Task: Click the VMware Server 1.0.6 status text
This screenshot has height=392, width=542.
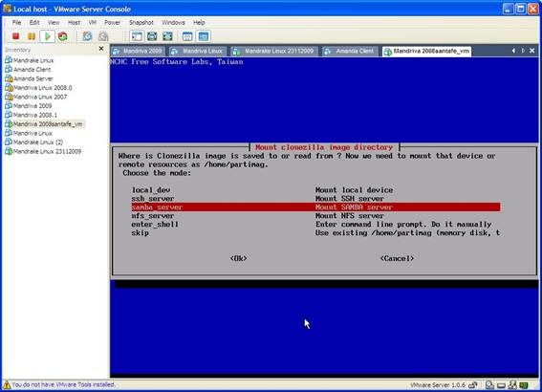Action: click(438, 384)
